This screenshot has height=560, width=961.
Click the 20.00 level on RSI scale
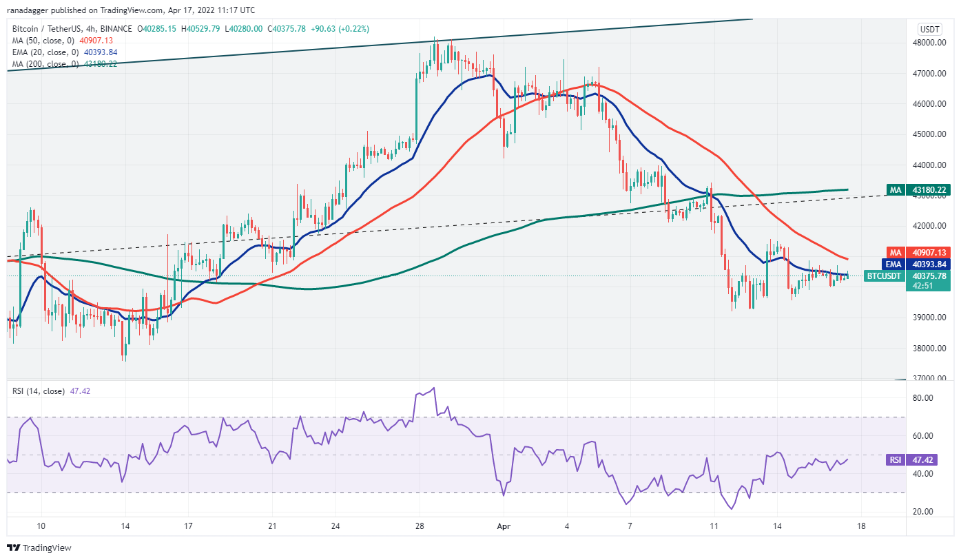click(923, 512)
